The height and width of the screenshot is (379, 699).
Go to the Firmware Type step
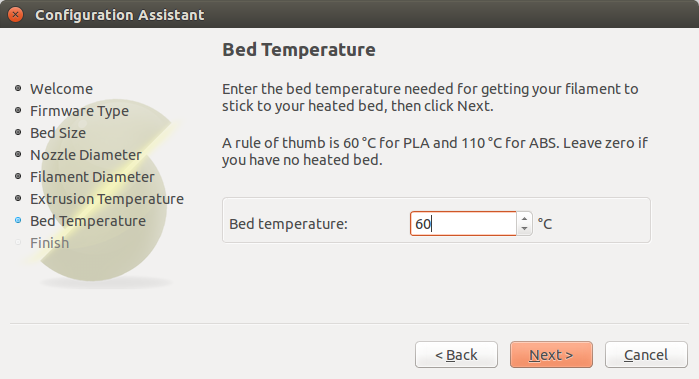pyautogui.click(x=79, y=111)
